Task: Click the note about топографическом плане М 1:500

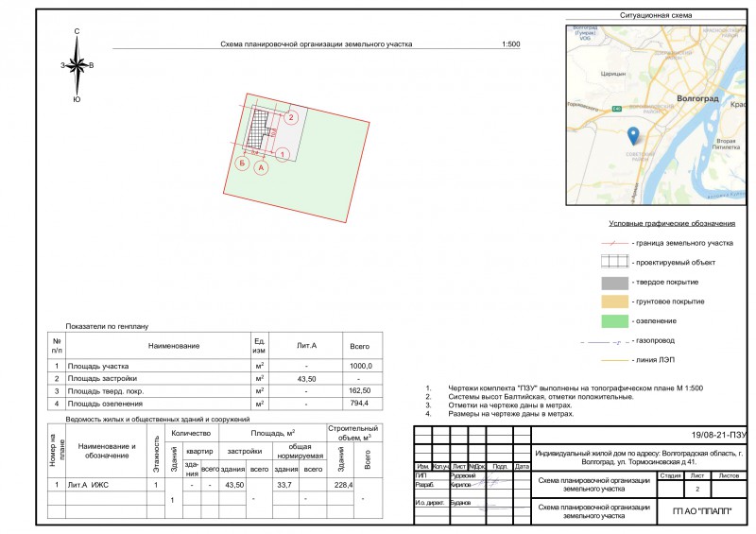Action: (576, 388)
